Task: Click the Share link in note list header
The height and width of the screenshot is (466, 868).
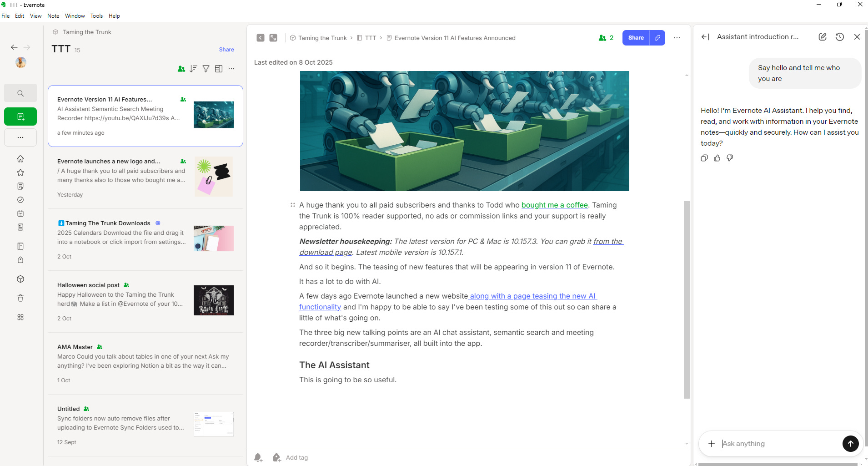Action: coord(226,50)
